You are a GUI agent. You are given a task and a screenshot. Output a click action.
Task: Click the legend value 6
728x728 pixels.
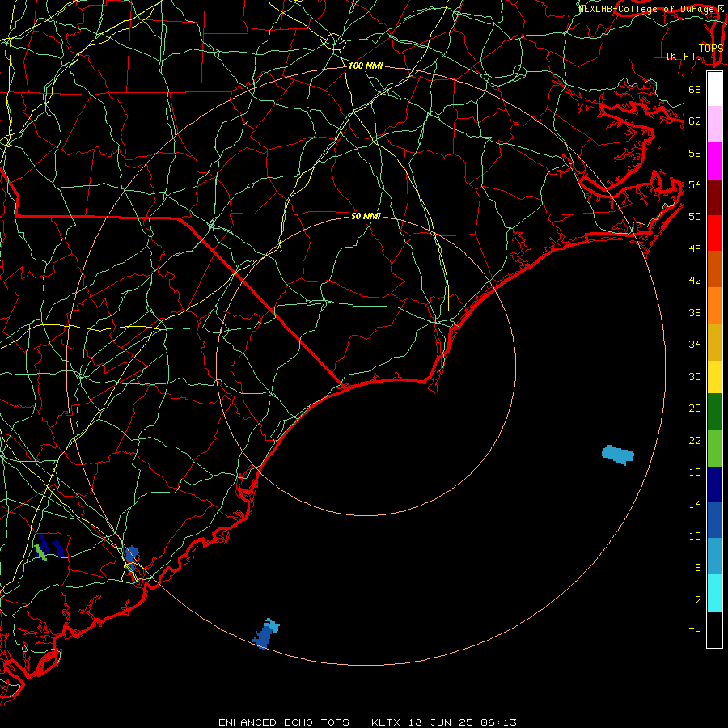698,568
